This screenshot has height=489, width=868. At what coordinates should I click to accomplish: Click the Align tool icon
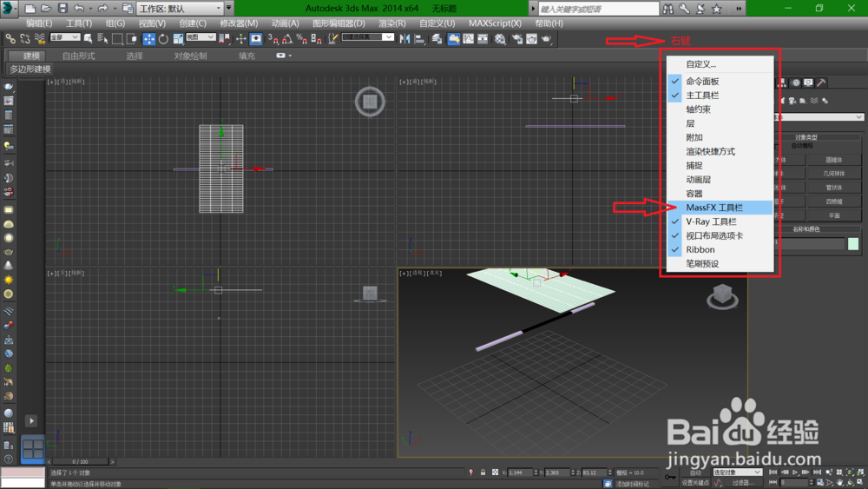pos(419,39)
